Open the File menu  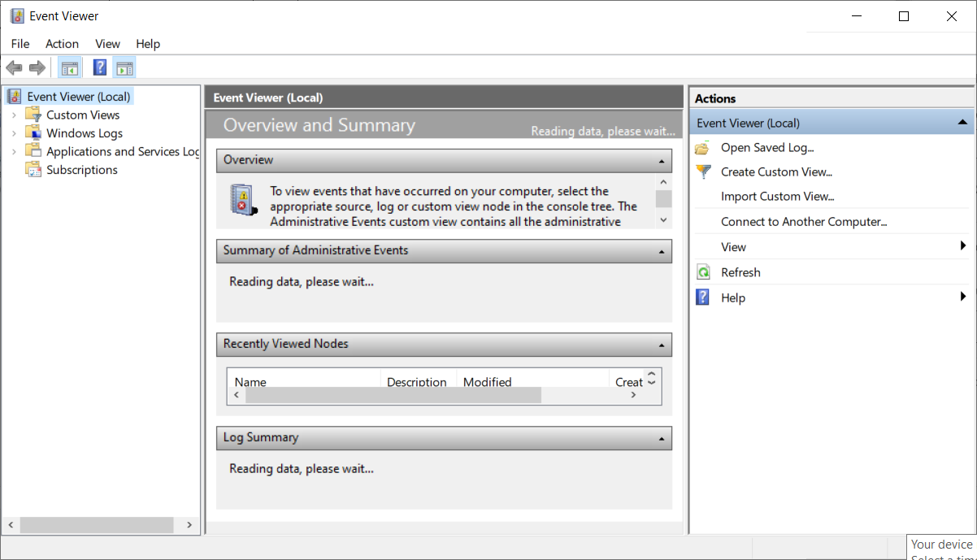pos(20,44)
